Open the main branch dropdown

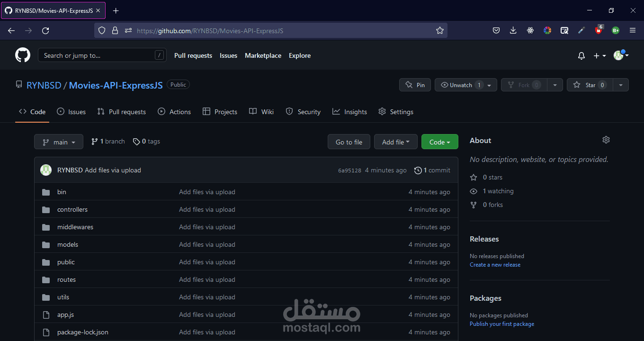point(58,141)
